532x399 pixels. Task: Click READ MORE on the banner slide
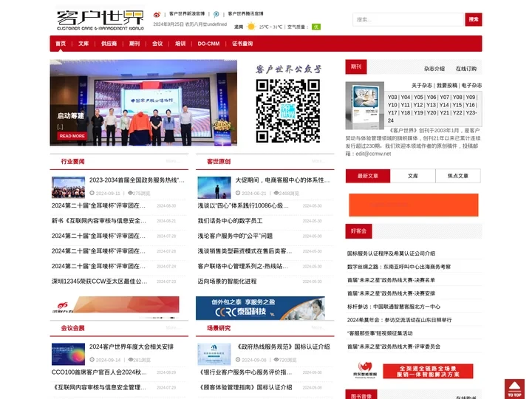pos(72,136)
